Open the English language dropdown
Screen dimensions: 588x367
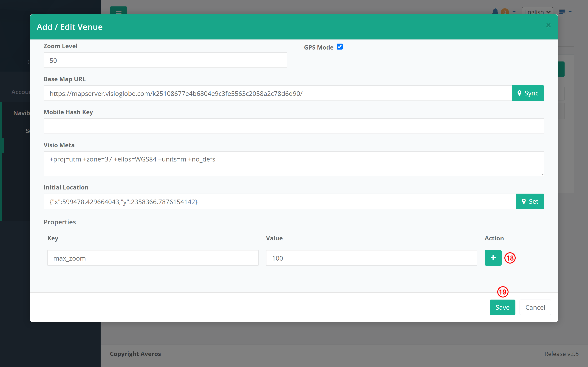point(537,12)
